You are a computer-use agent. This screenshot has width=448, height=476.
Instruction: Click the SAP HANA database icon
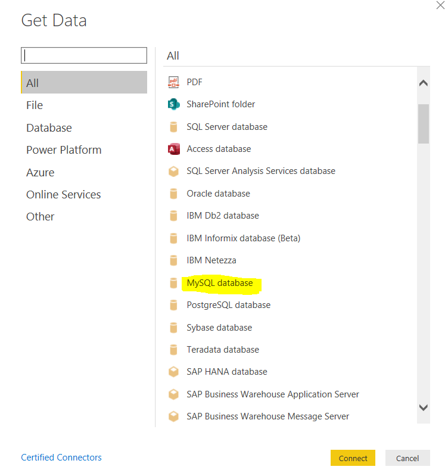click(x=173, y=372)
